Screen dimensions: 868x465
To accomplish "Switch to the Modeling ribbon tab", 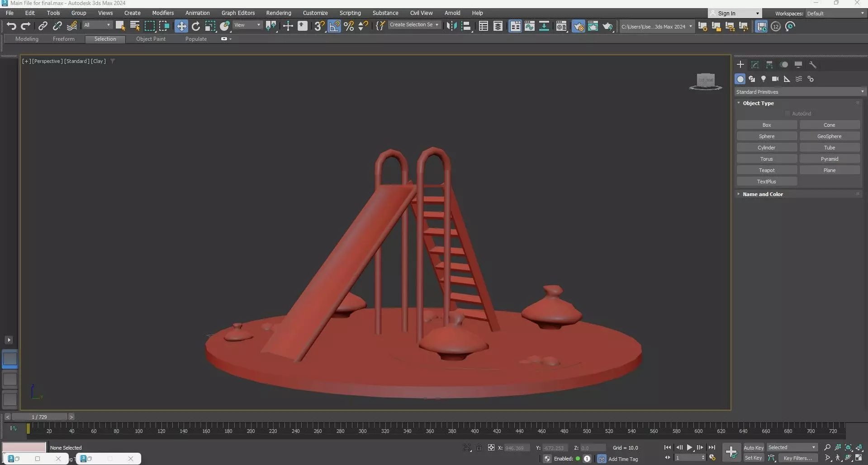I will [27, 39].
